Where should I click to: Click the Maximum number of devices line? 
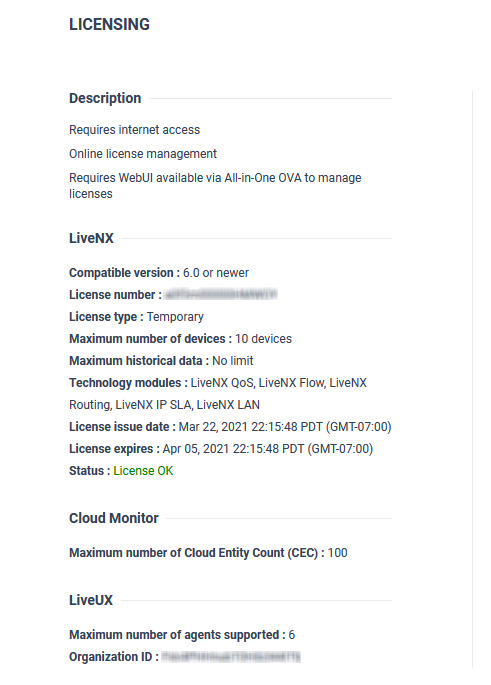pyautogui.click(x=180, y=339)
